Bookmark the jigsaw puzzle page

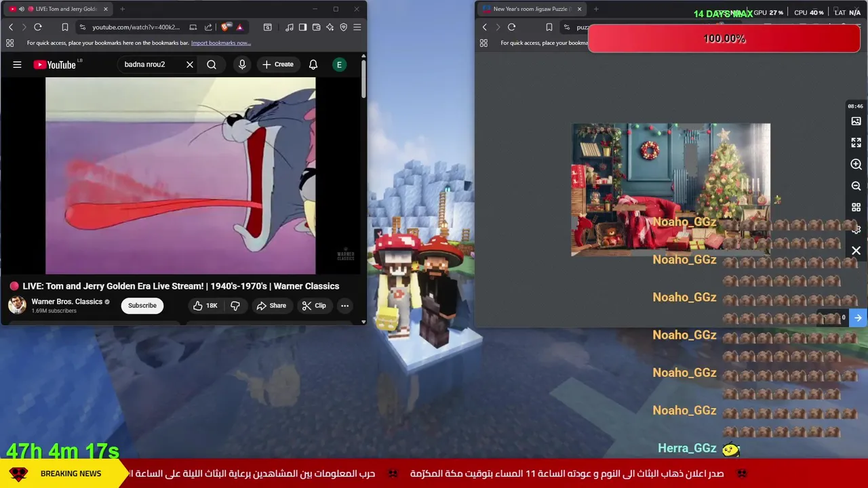pos(549,27)
